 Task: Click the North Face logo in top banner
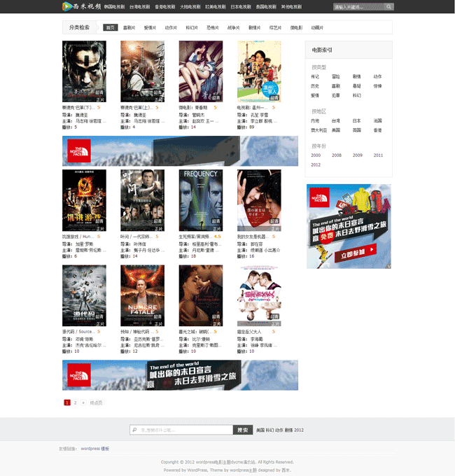[79, 151]
